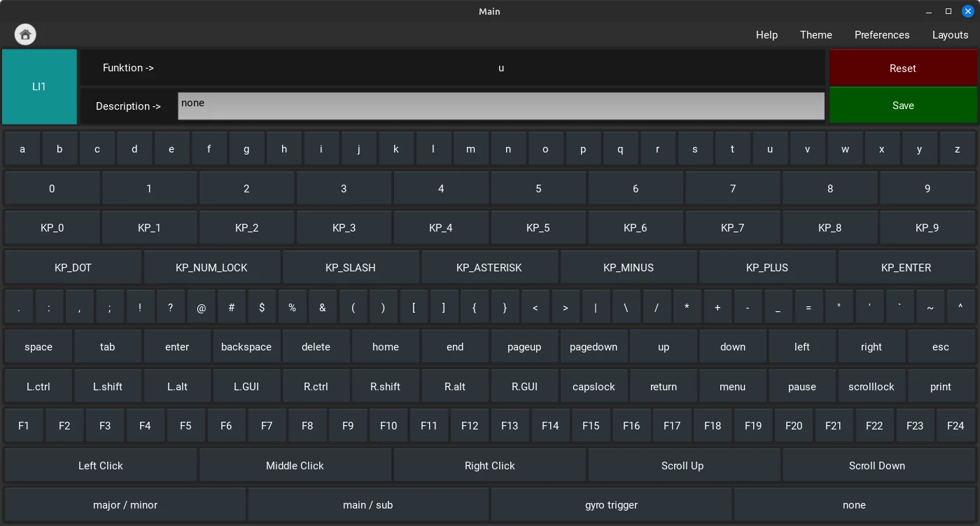
Task: Assign the KP_NUM_LOCK key
Action: pos(212,267)
